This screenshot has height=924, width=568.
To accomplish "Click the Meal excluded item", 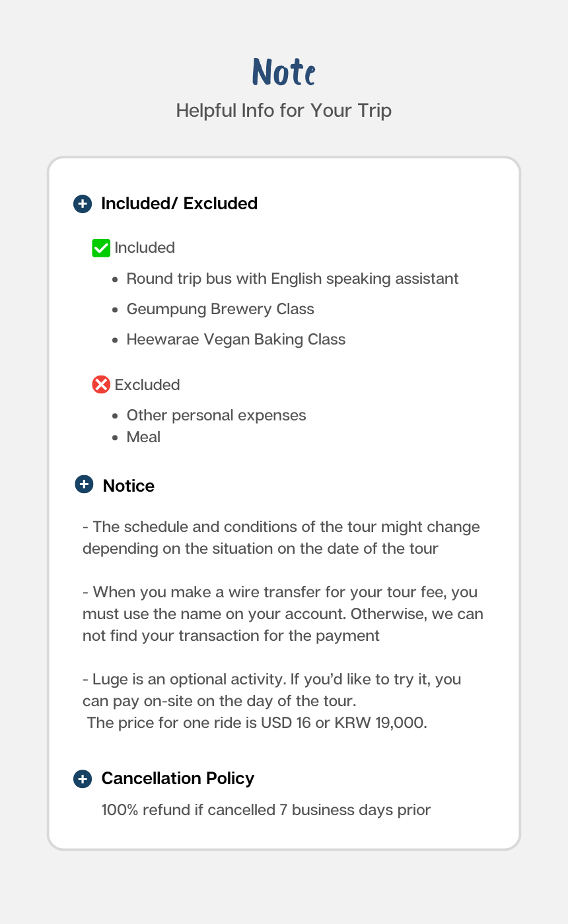I will (143, 437).
